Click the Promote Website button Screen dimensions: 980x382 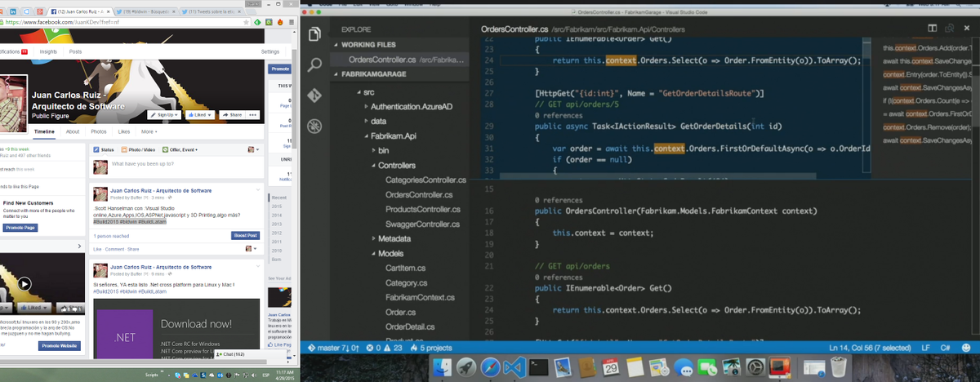point(59,346)
